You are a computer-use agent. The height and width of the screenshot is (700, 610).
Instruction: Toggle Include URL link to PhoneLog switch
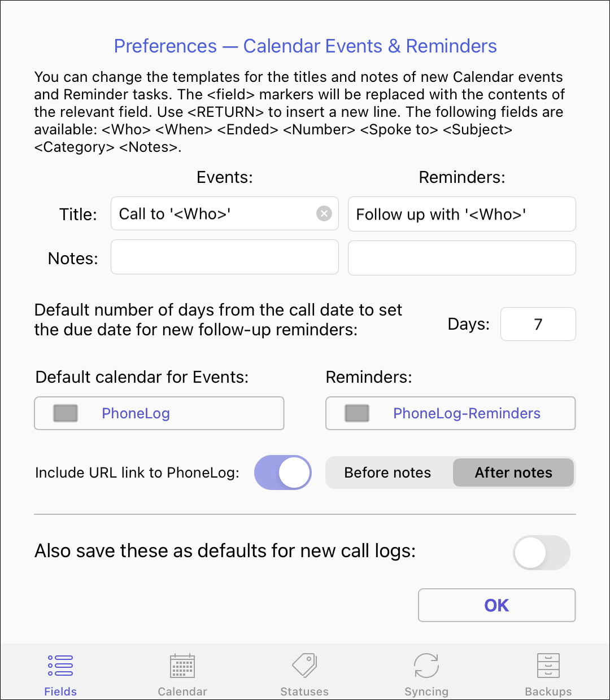pos(283,473)
